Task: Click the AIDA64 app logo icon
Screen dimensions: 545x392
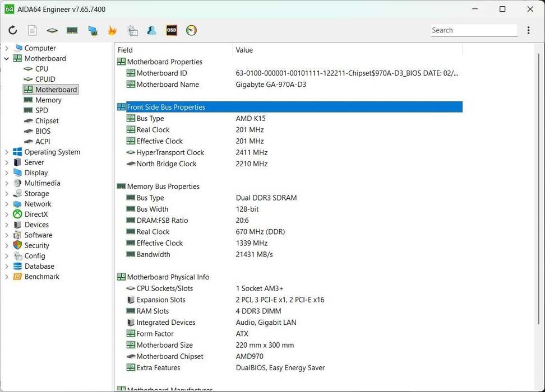Action: [10, 9]
